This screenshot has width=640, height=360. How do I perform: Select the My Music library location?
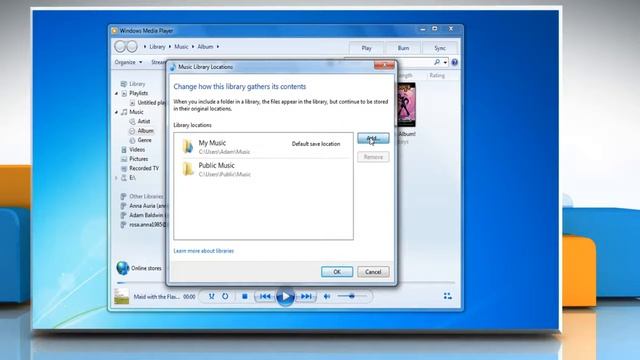point(263,147)
